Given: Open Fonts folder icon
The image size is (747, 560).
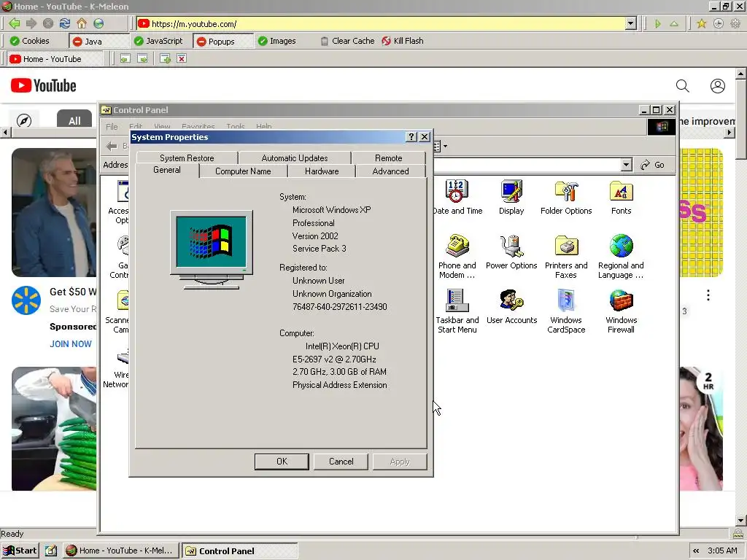Looking at the screenshot, I should 621,198.
